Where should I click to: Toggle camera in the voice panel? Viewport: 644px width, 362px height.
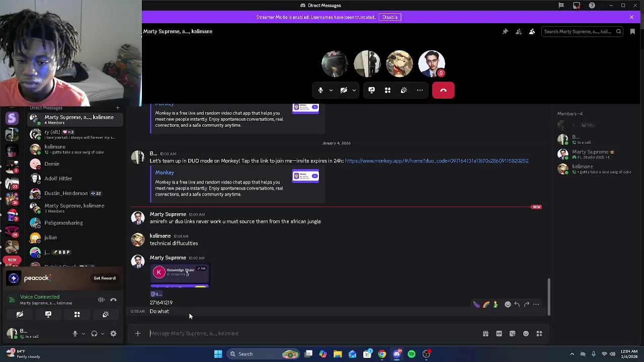click(x=20, y=314)
